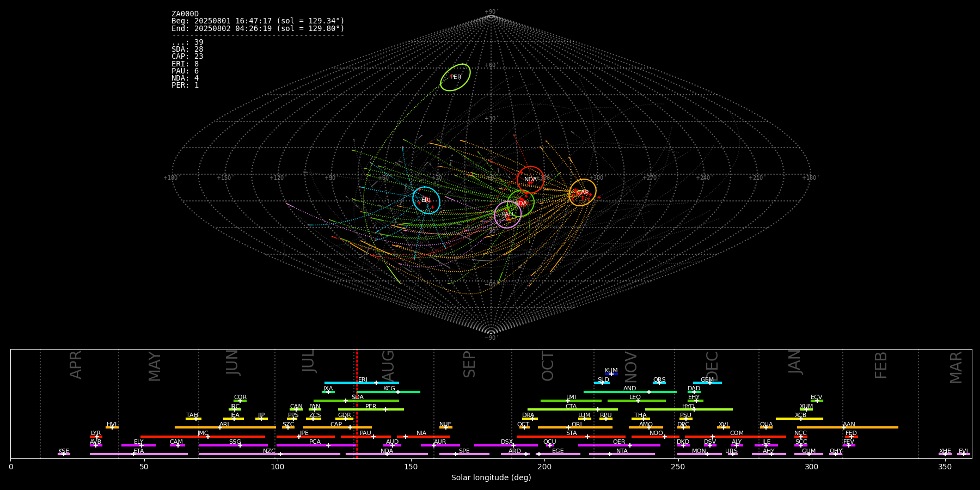Click the AAN shower bar in timeline

(x=848, y=427)
